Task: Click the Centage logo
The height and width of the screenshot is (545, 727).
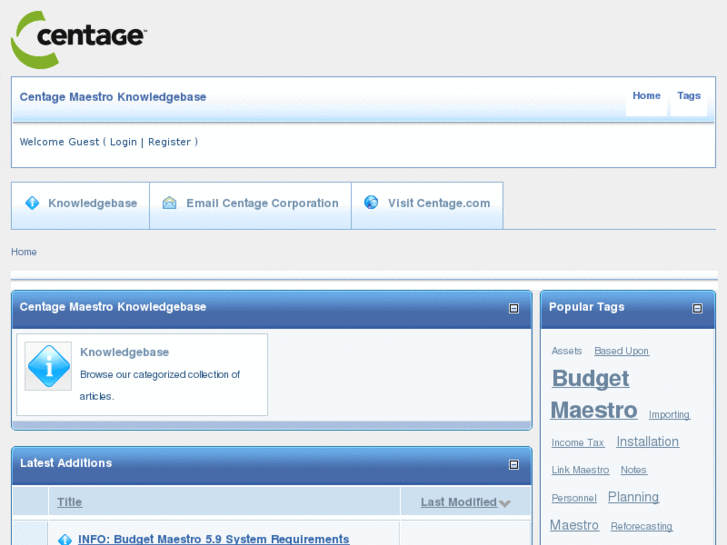Action: click(x=78, y=40)
